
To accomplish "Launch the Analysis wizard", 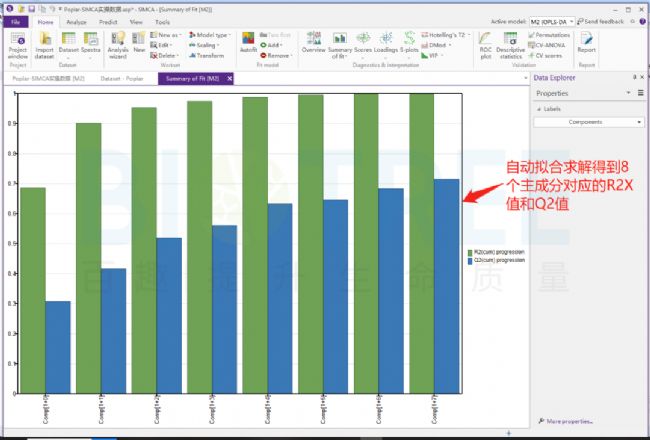I will click(118, 46).
